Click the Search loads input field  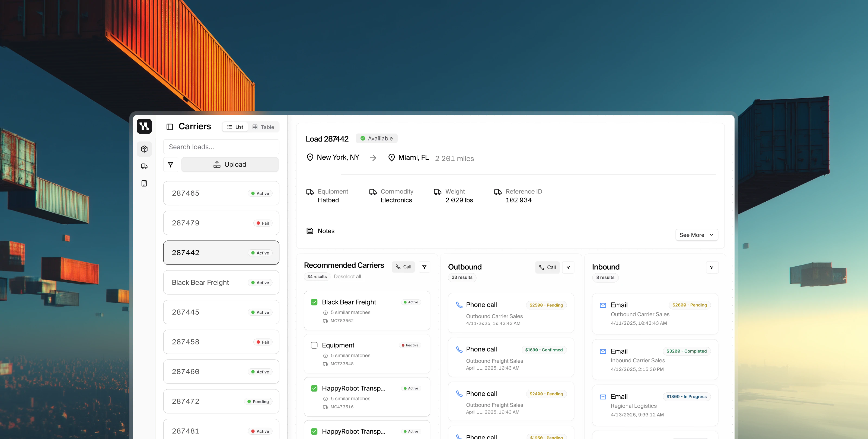point(221,147)
